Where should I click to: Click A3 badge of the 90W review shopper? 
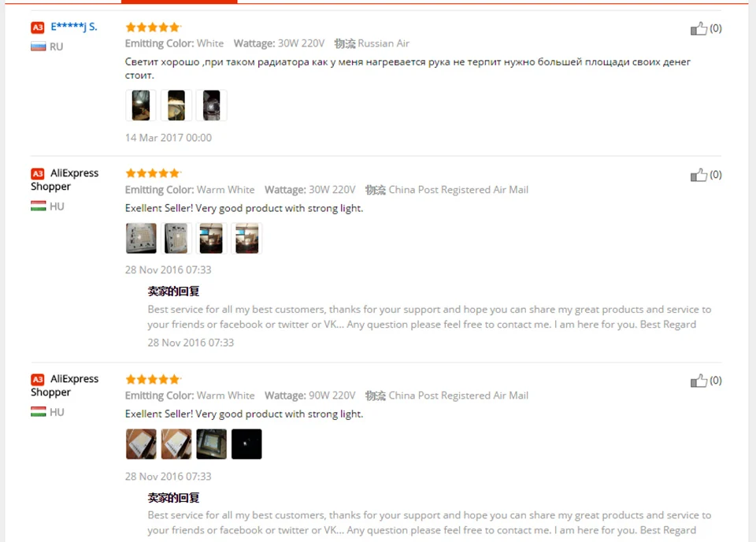(x=38, y=380)
